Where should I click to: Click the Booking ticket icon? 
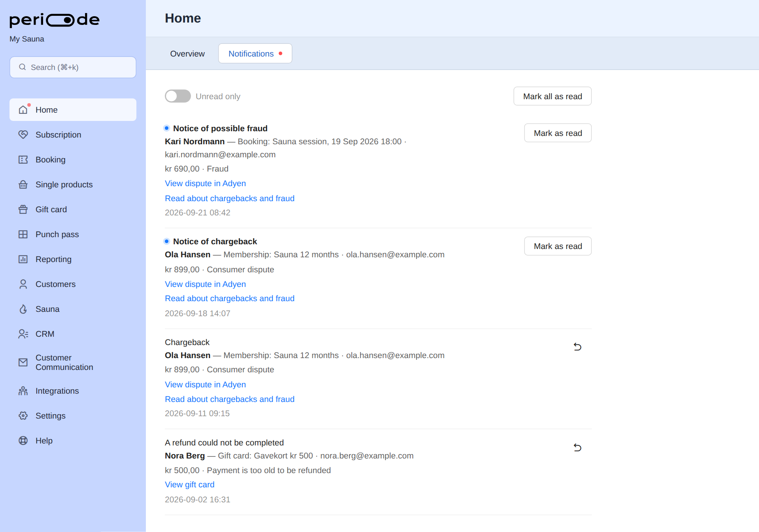point(23,160)
